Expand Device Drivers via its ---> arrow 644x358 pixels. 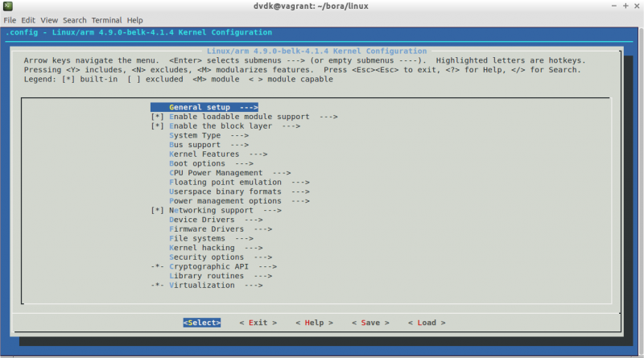pos(254,220)
